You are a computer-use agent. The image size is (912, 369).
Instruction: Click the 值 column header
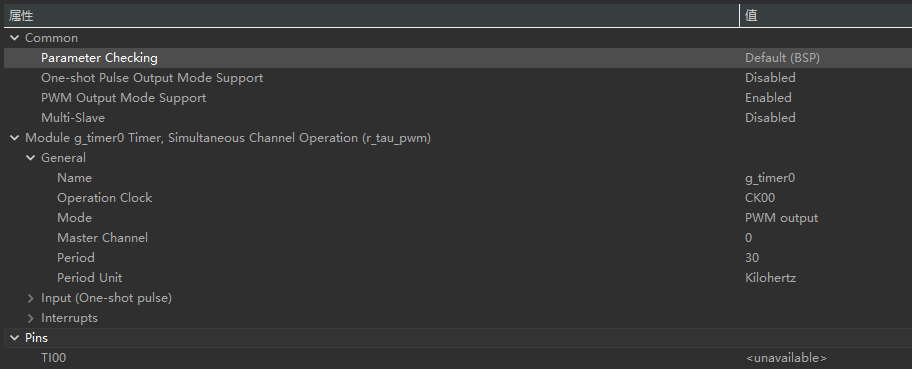pyautogui.click(x=751, y=16)
